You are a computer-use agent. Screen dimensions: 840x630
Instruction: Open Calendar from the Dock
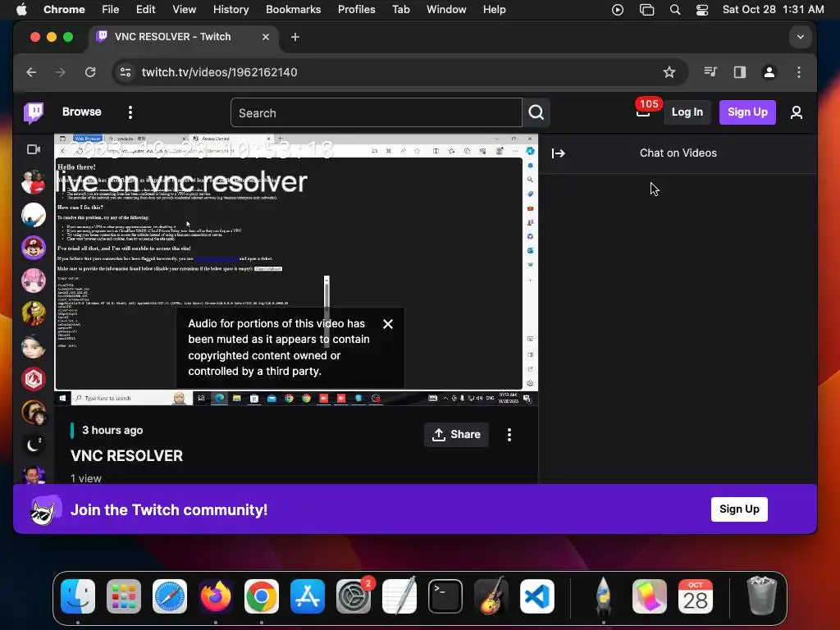(x=696, y=596)
